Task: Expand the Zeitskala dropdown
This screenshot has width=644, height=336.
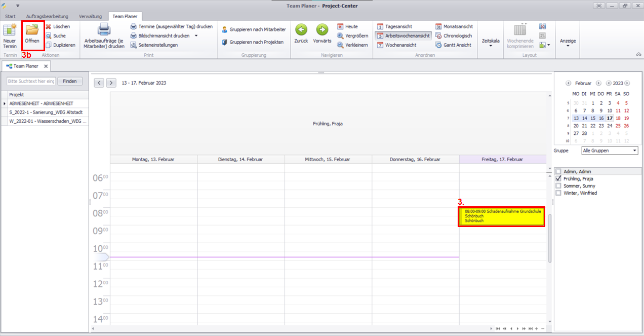Action: pos(490,42)
